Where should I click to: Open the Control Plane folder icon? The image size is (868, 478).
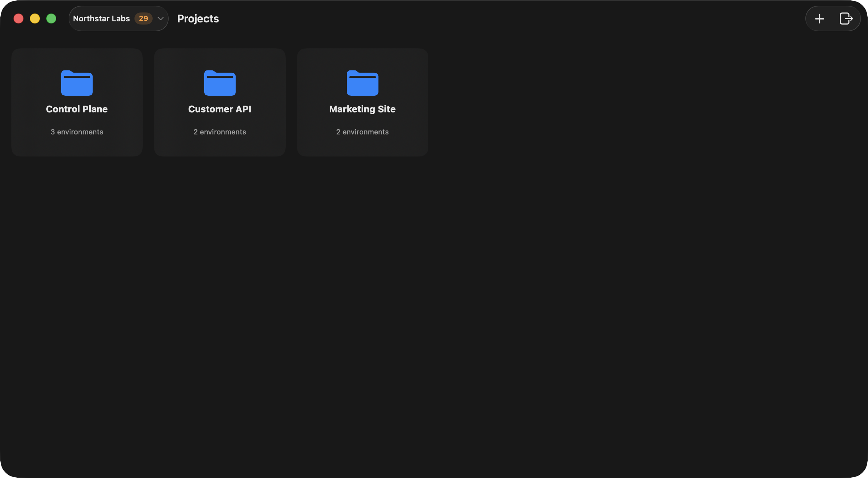(76, 83)
